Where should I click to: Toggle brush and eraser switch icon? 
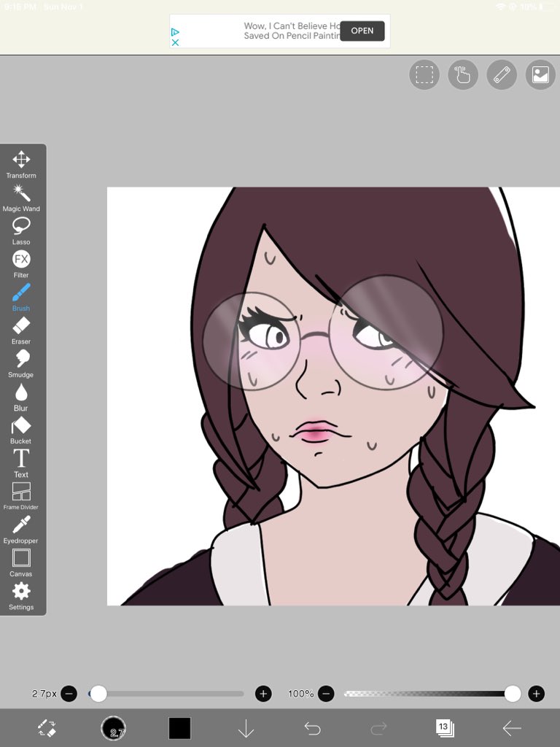47,728
